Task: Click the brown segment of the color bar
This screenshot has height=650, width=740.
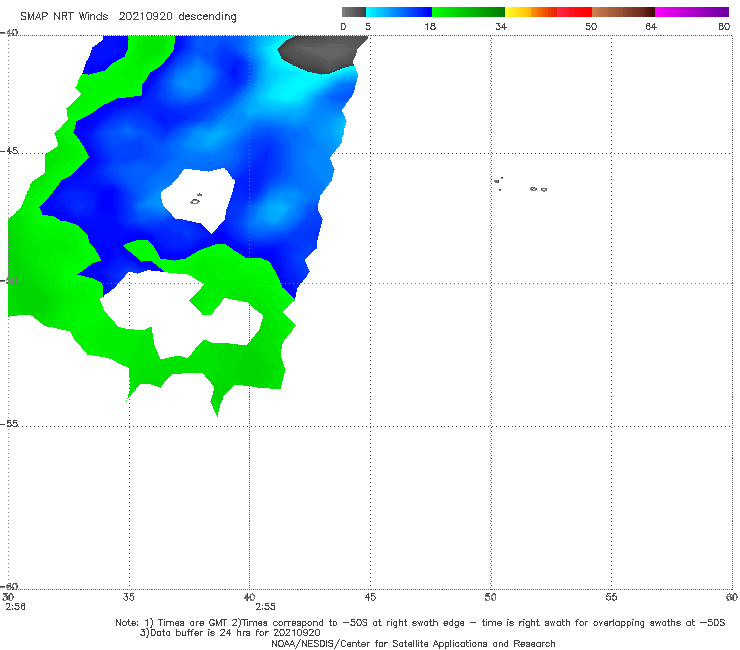Action: (623, 12)
